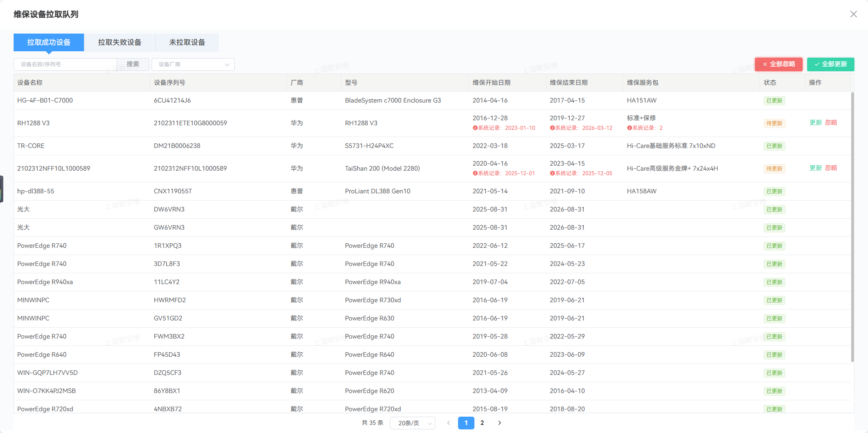Click 更新 for the TaiShan 200 row
868x433 pixels.
(x=816, y=168)
